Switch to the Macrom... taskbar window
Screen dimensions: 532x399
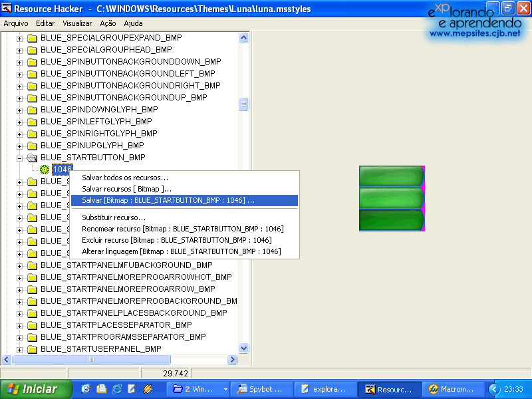coord(453,389)
